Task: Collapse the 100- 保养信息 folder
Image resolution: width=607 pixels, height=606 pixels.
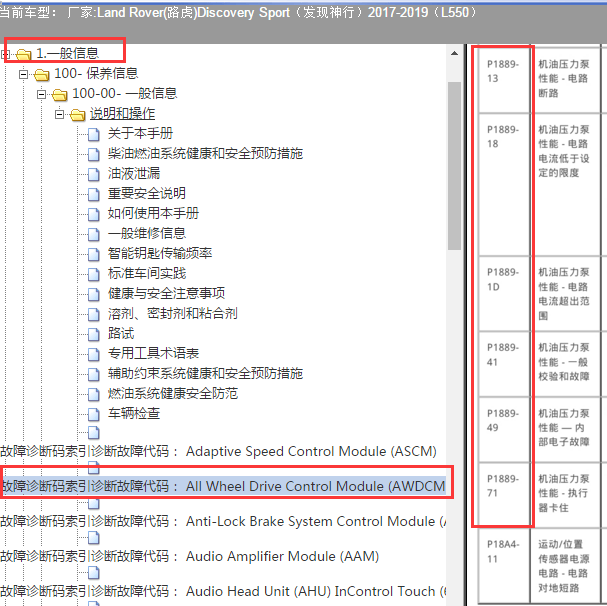Action: pyautogui.click(x=24, y=74)
